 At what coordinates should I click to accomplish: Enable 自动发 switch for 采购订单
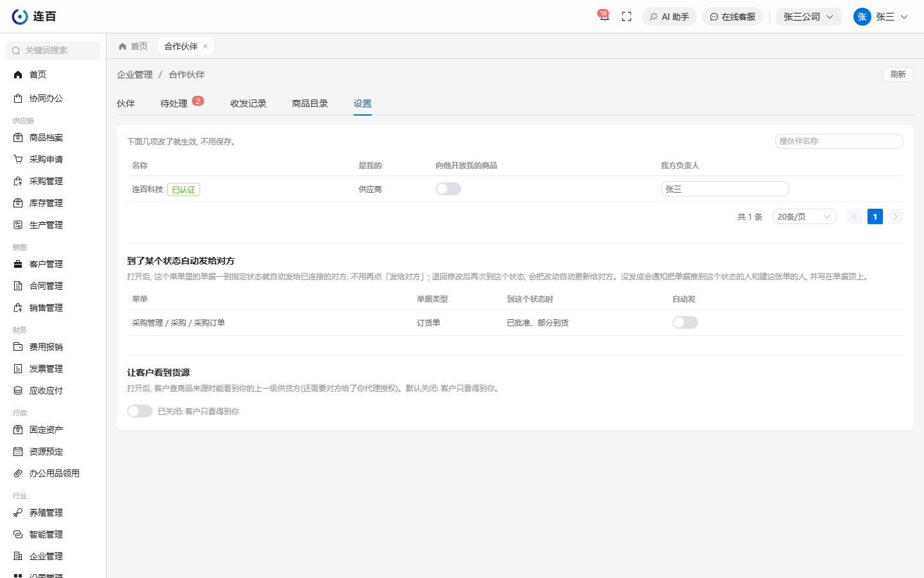coord(685,322)
